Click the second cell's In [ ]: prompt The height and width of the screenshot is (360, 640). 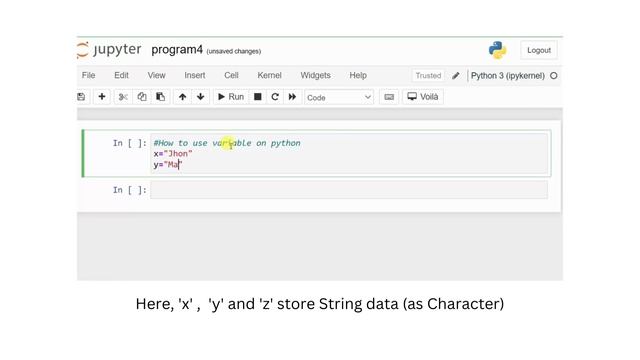[x=129, y=190]
